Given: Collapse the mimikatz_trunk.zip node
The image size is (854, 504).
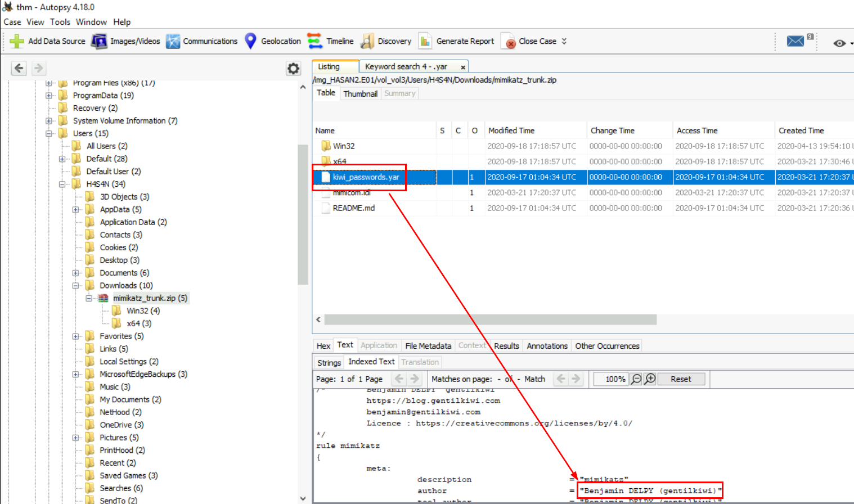Looking at the screenshot, I should pyautogui.click(x=89, y=298).
